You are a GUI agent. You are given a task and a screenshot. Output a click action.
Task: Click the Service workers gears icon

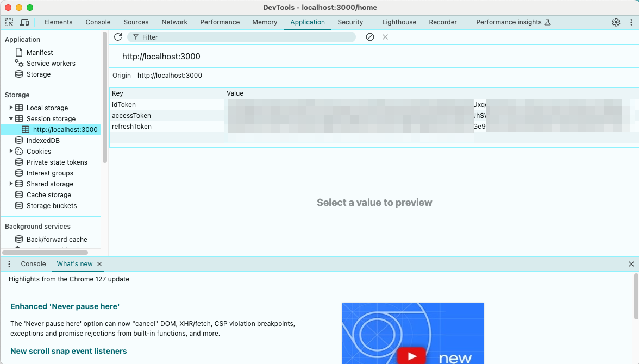pyautogui.click(x=18, y=63)
